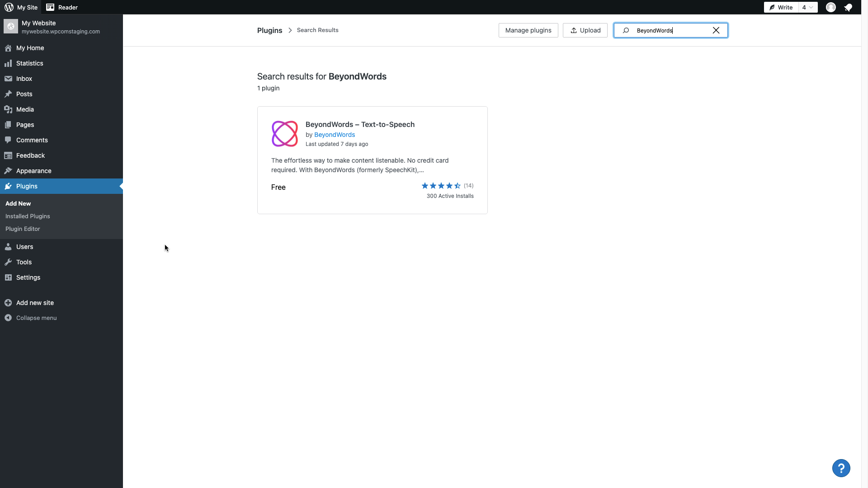This screenshot has width=868, height=488.
Task: Click inside the plugin search field
Action: click(669, 30)
